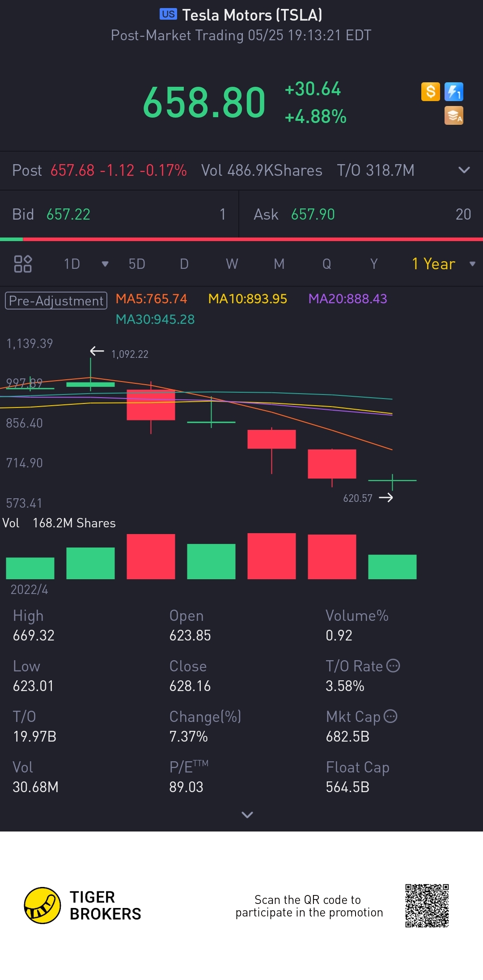The height and width of the screenshot is (980, 483).
Task: Tap the Low 623.01 value
Action: [x=33, y=686]
